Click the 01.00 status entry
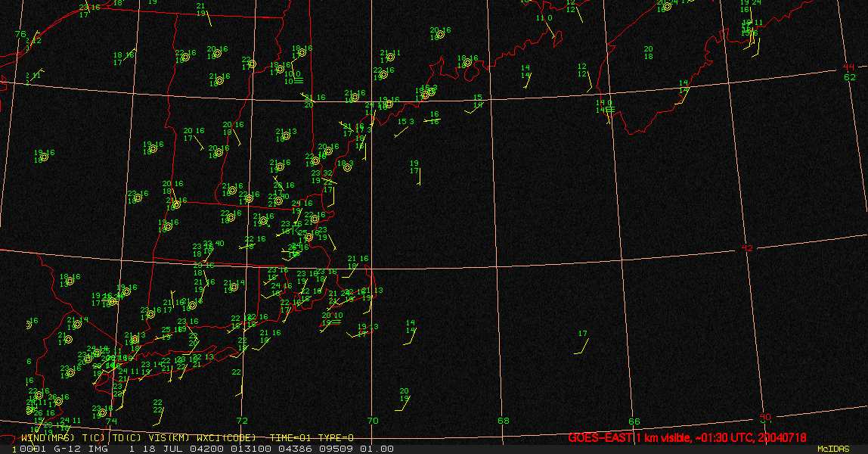This screenshot has height=454, width=868. tap(377, 449)
